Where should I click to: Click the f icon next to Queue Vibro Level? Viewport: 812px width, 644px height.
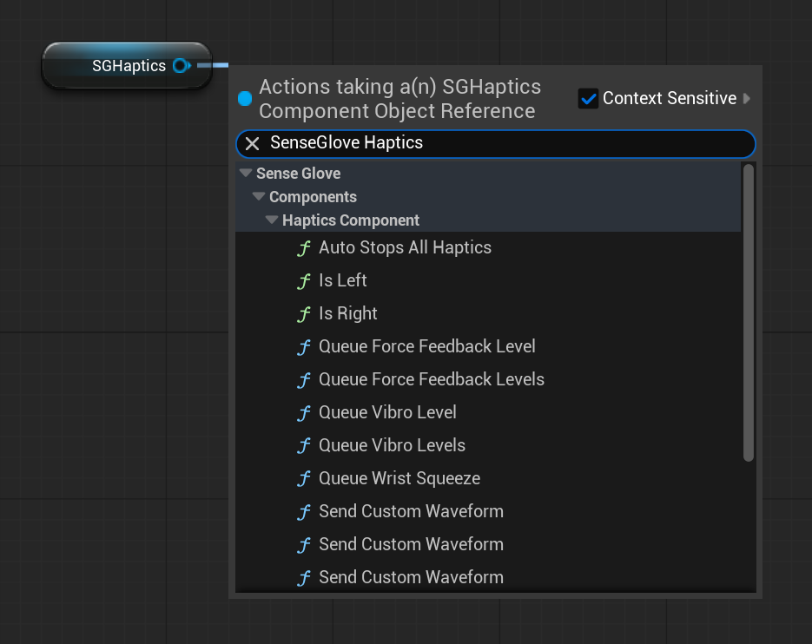click(305, 412)
